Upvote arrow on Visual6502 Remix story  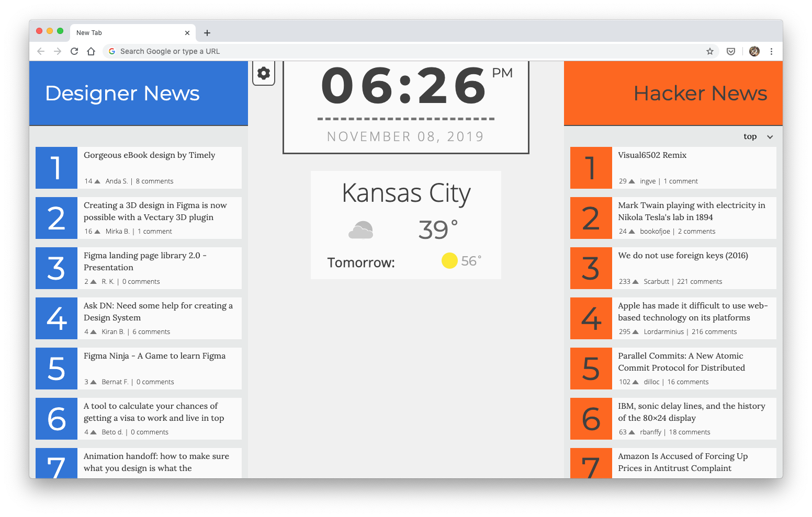click(631, 181)
